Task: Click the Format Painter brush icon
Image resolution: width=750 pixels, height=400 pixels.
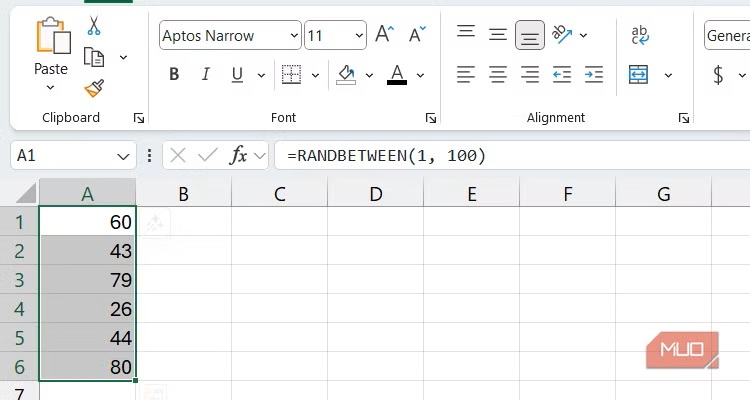Action: click(94, 89)
